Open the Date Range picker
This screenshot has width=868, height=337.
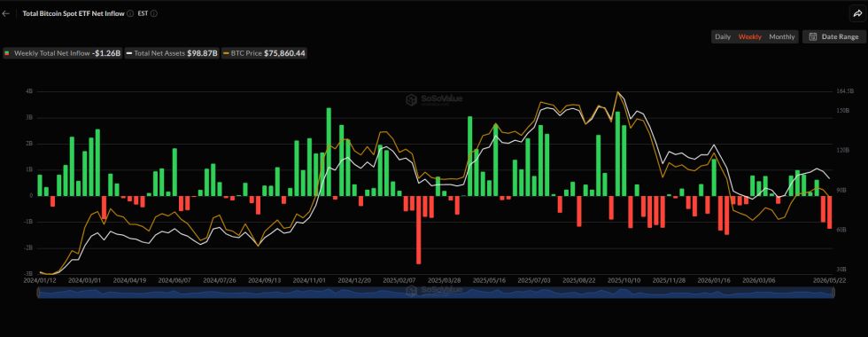pos(833,36)
